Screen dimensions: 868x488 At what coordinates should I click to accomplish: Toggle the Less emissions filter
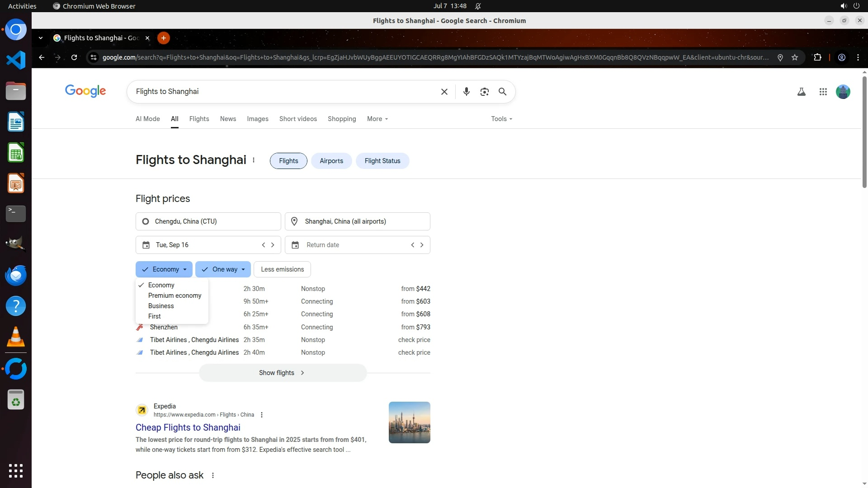tap(282, 269)
